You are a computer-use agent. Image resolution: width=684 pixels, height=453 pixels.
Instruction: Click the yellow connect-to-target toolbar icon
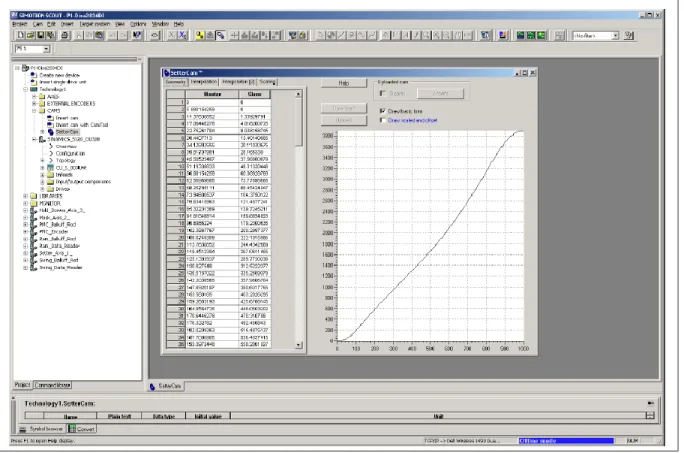click(x=199, y=35)
